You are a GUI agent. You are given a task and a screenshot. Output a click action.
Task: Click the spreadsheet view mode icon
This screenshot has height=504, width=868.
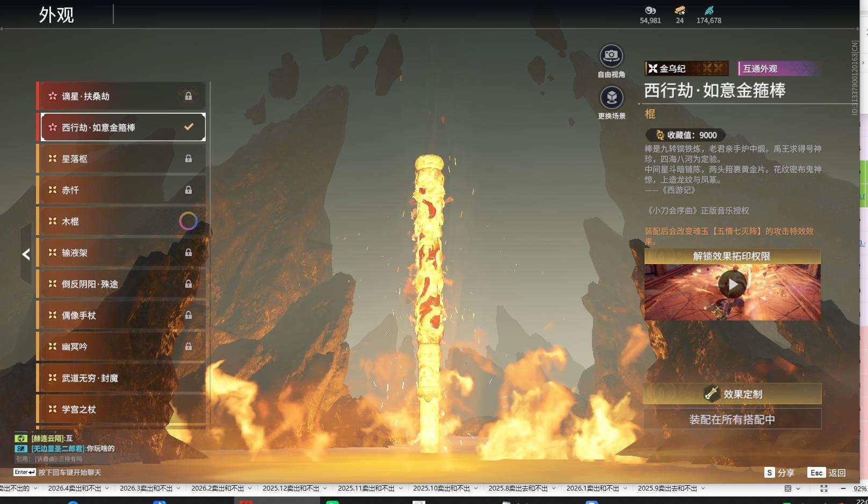point(788,488)
